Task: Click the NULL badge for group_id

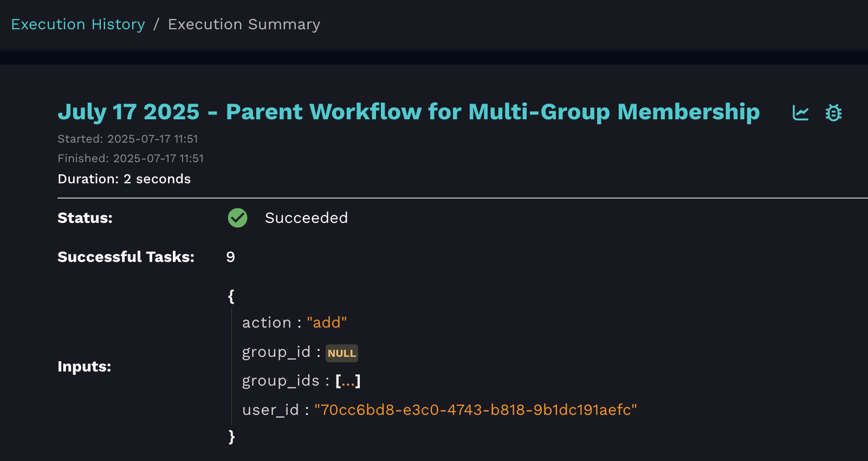Action: pyautogui.click(x=341, y=353)
